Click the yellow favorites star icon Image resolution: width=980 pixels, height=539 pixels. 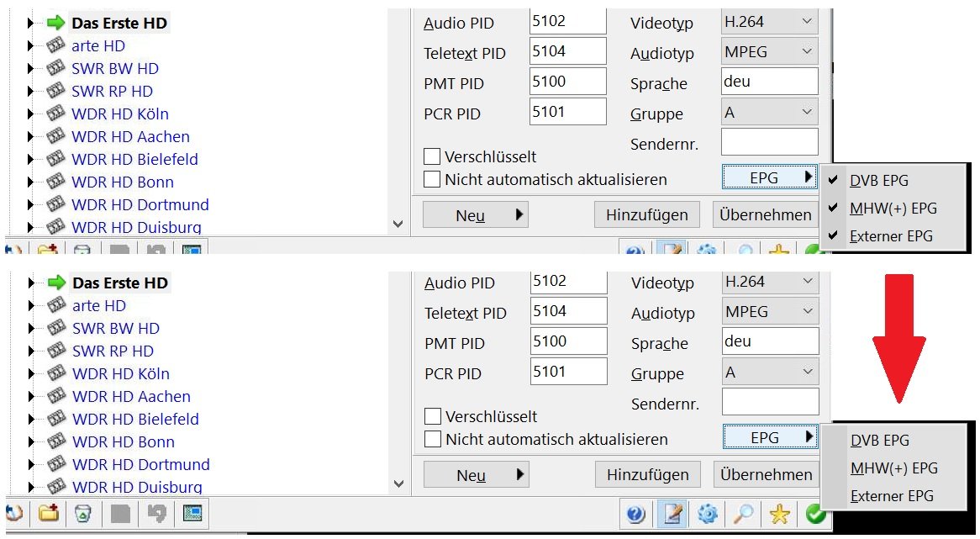point(779,514)
